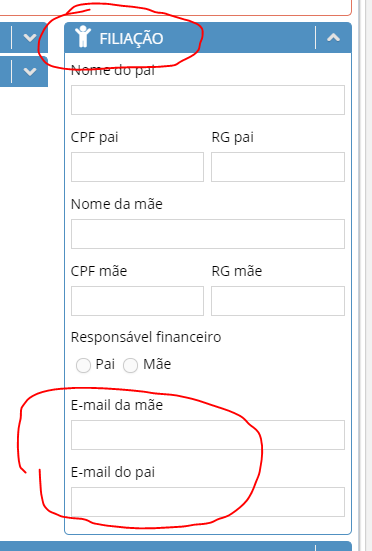Select Mãe as responsável financeiro
This screenshot has height=551, width=372.
click(130, 365)
